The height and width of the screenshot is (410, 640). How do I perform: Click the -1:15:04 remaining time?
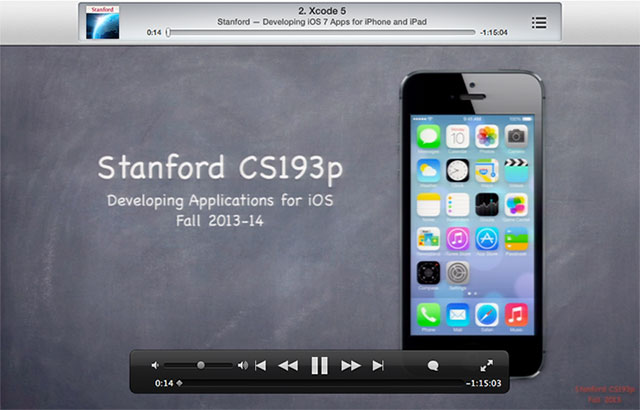pyautogui.click(x=494, y=33)
